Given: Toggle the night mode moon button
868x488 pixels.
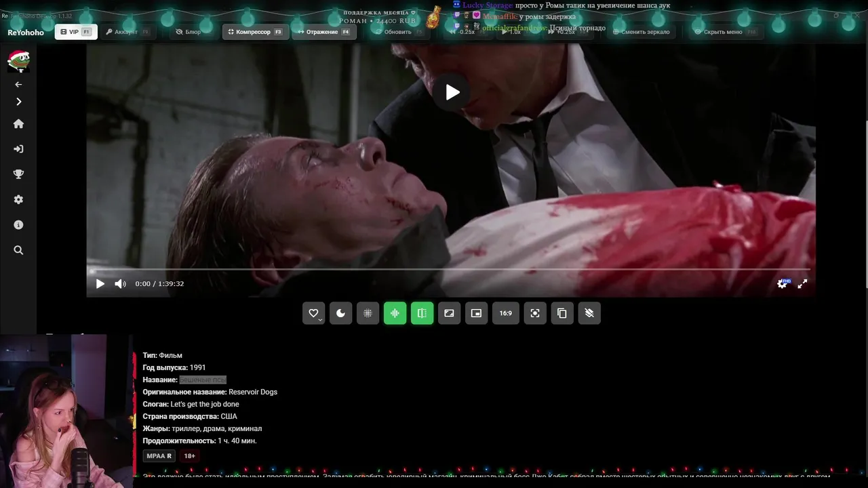Looking at the screenshot, I should [340, 313].
